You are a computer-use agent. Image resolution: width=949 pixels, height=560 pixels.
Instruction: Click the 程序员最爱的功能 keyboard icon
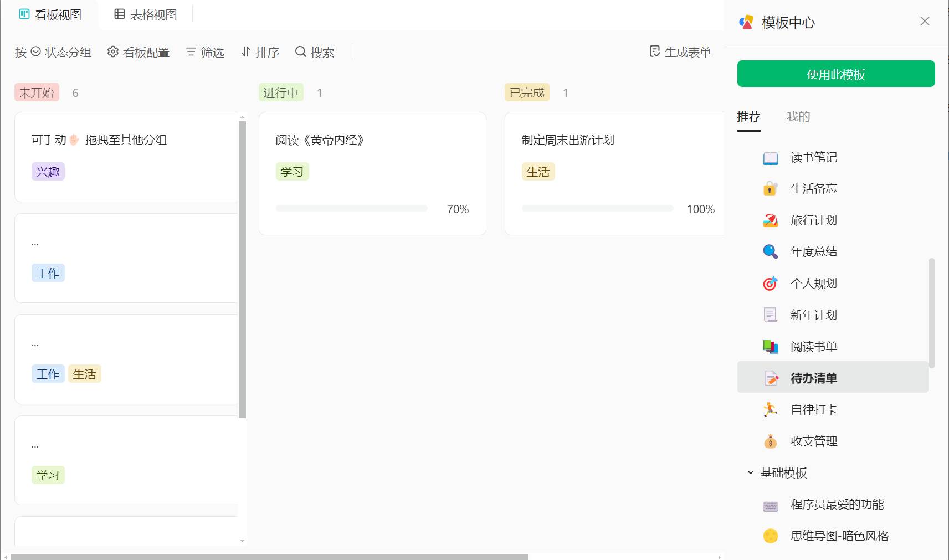click(x=771, y=506)
